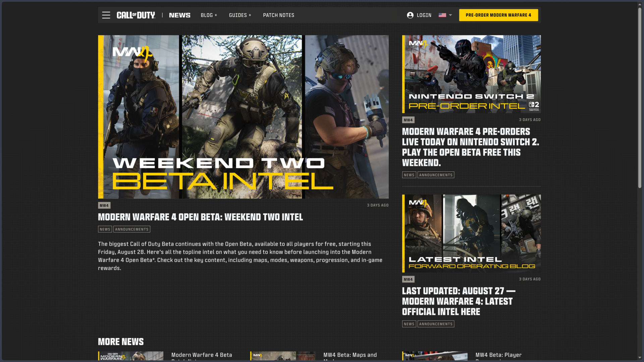
Task: Click the Login link
Action: 424,15
